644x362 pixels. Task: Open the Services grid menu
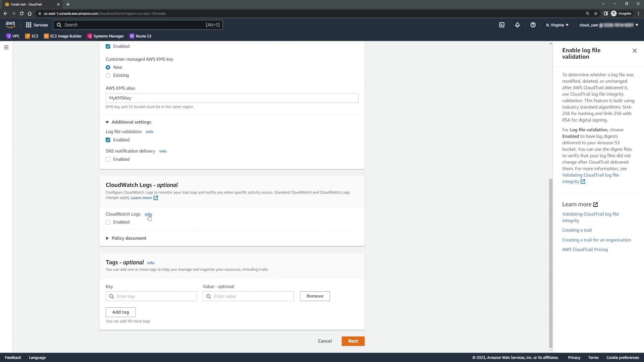click(x=37, y=25)
